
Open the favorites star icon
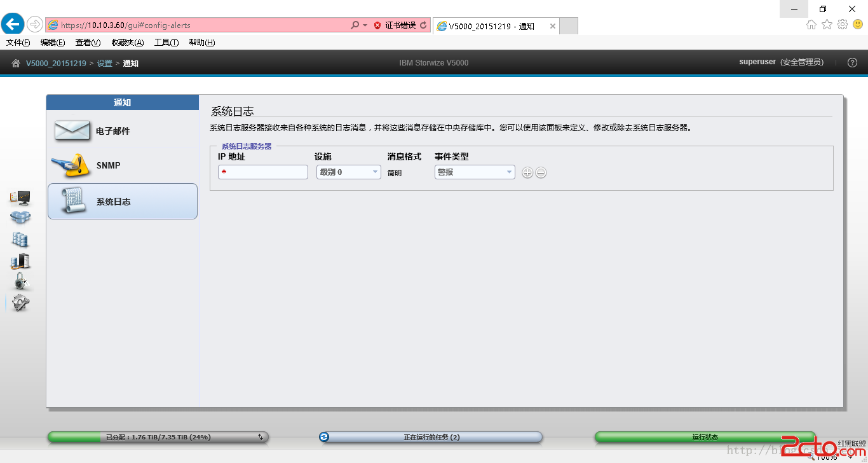pos(827,24)
